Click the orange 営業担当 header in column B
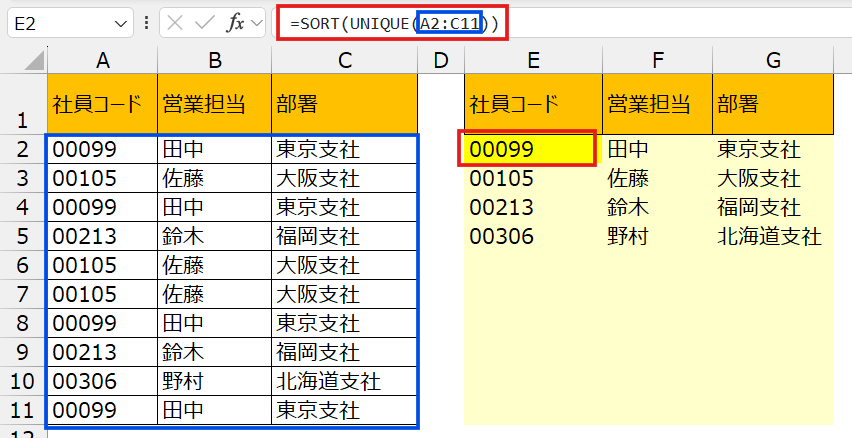 pyautogui.click(x=214, y=103)
